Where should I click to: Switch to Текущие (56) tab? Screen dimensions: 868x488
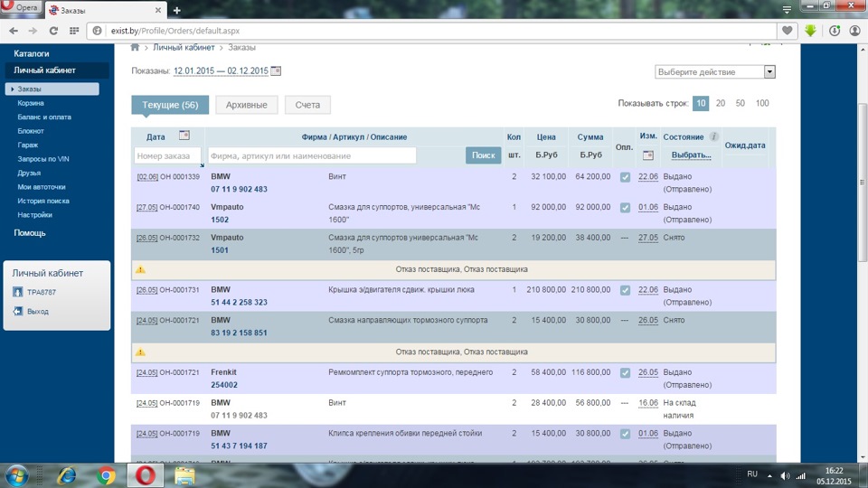tap(170, 105)
